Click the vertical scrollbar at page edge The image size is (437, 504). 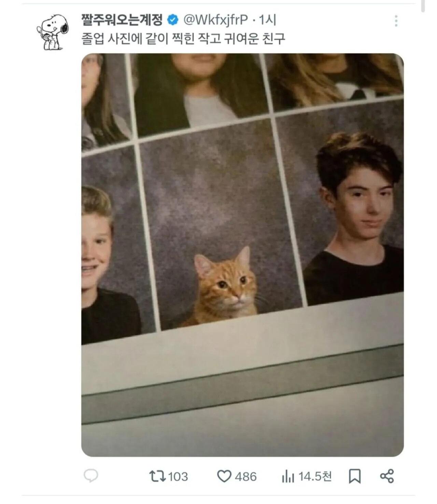[423, 6]
